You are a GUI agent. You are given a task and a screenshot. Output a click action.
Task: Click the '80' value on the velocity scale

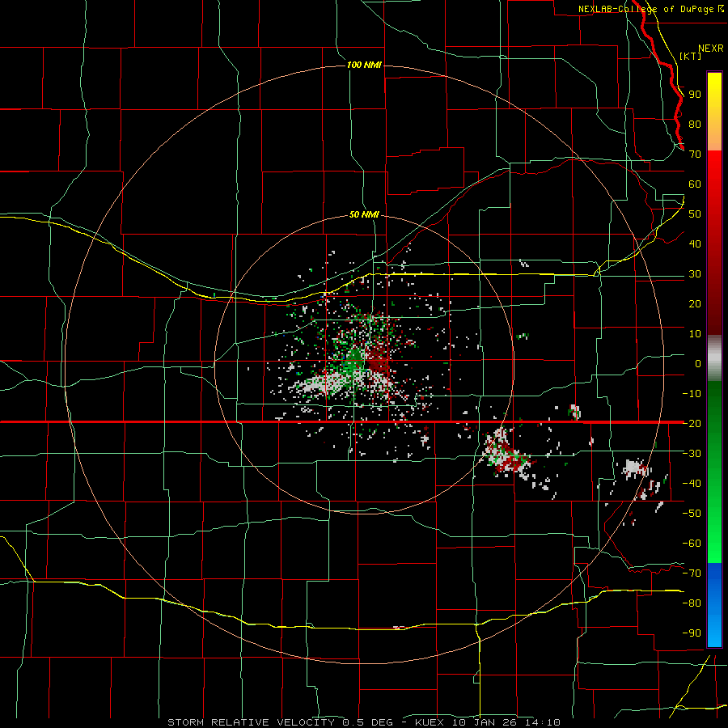[695, 124]
